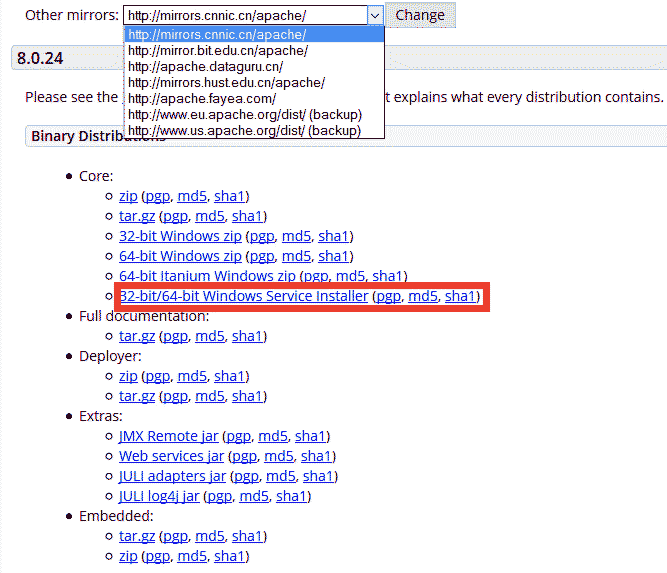667x573 pixels.
Task: Pick the mirrors.hust.edu.cn mirror option
Action: coord(226,82)
